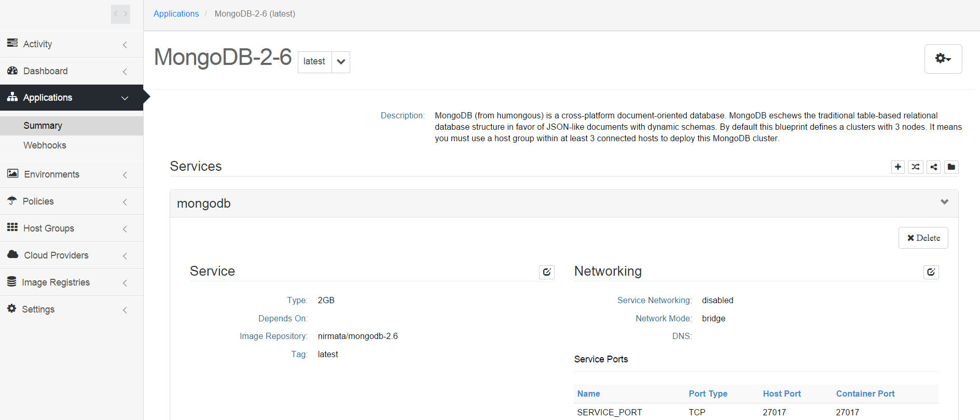Click the folder icon in Services toolbar
Screen dimensions: 980x420
(x=951, y=167)
